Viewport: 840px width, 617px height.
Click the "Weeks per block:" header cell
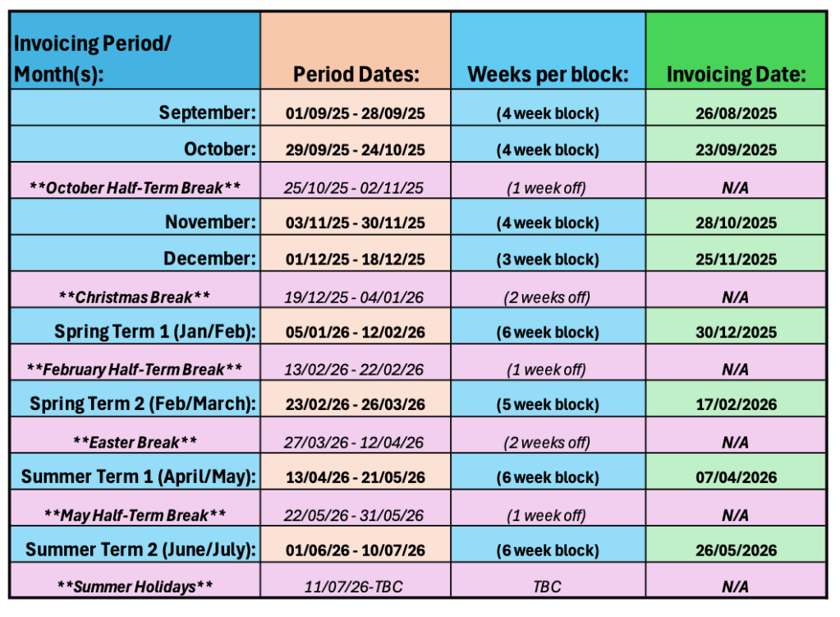[548, 75]
